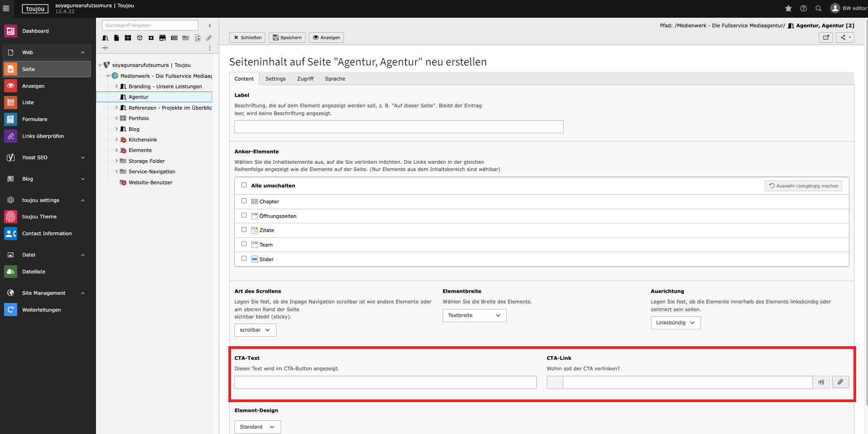Open Art des Scrollens scrollbar dropdown

pos(255,330)
